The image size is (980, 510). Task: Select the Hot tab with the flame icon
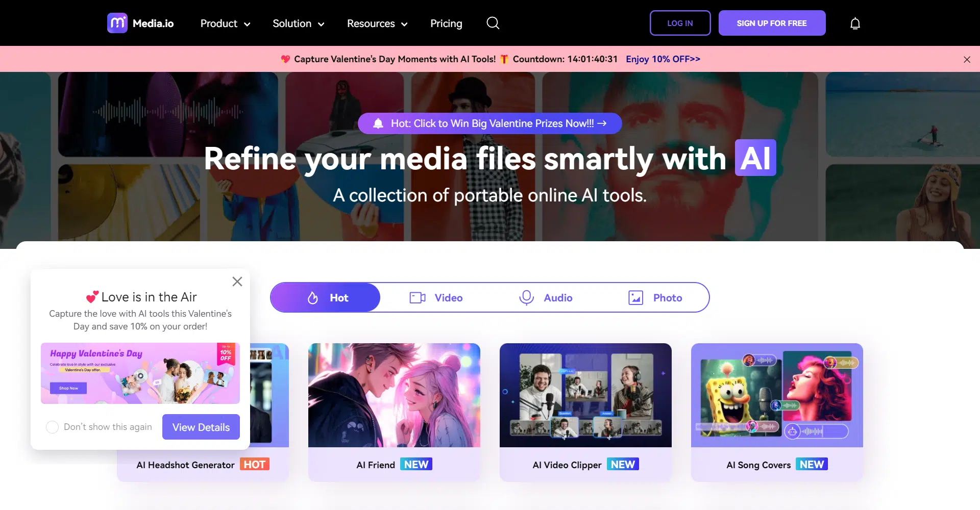pyautogui.click(x=326, y=297)
